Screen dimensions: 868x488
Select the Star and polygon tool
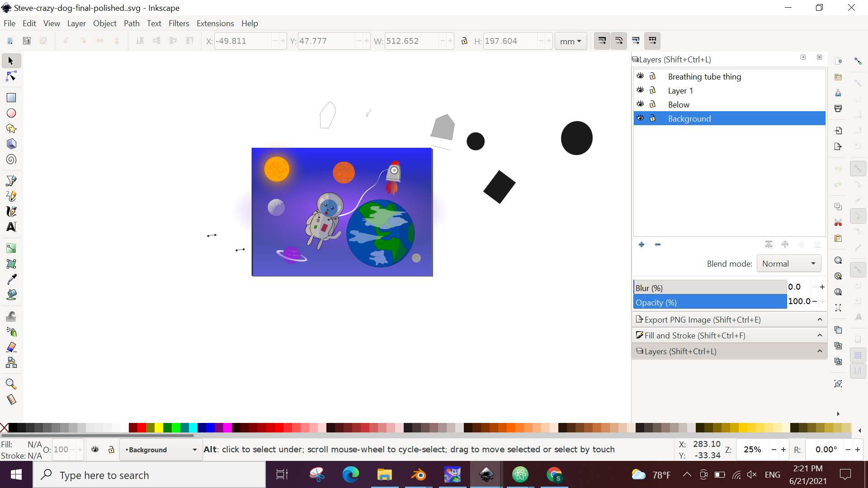pyautogui.click(x=11, y=129)
